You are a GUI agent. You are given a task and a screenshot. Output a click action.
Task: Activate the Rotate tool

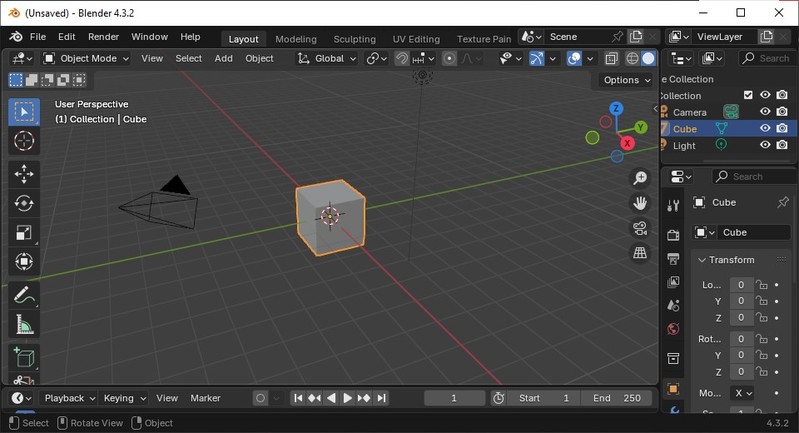[24, 204]
